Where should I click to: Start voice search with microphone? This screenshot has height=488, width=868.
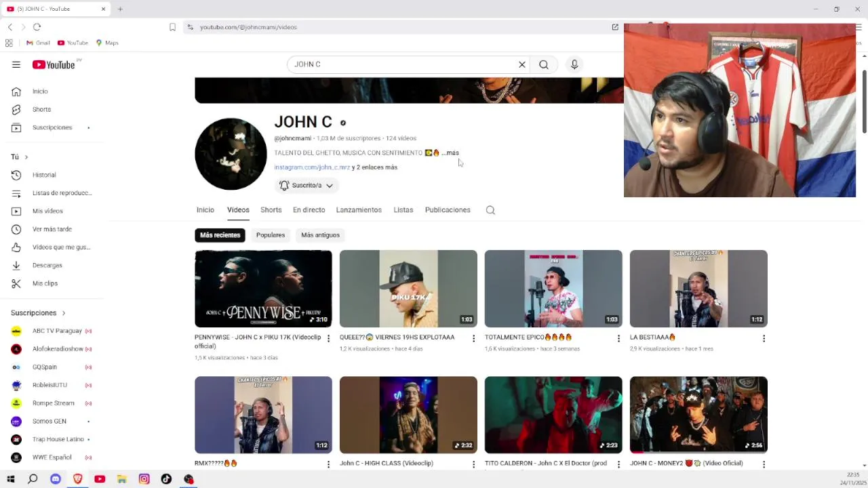click(x=574, y=64)
